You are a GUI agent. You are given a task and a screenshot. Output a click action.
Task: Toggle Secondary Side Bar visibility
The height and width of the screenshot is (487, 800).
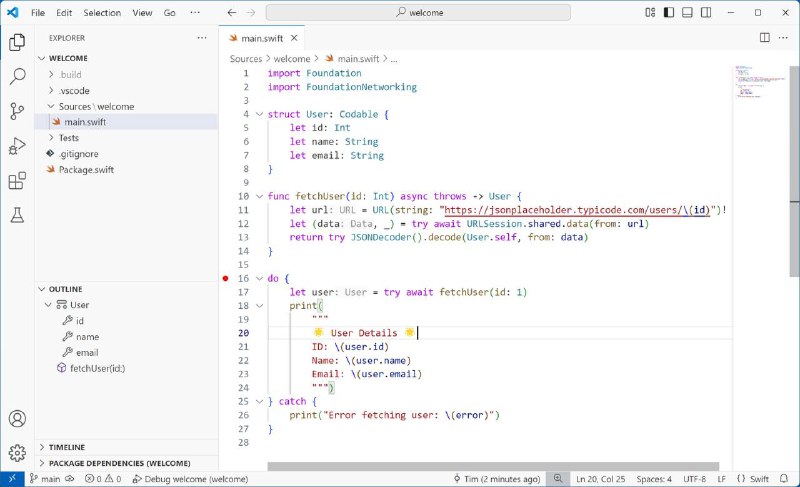(706, 12)
